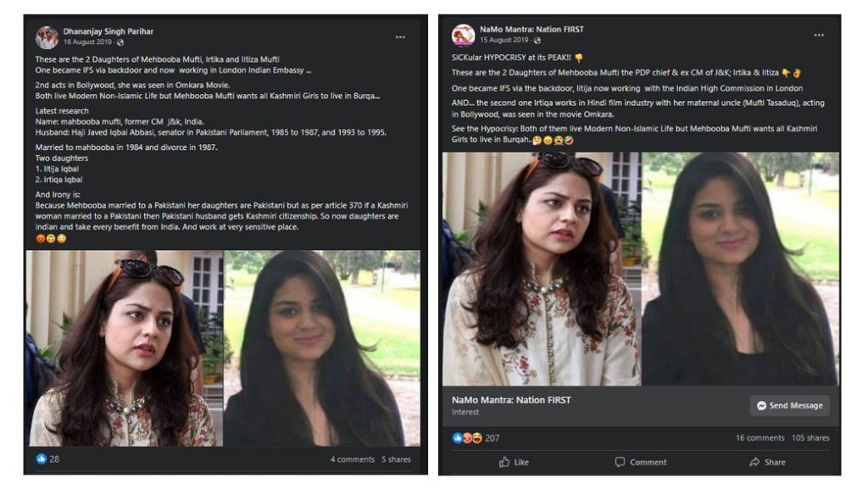
Task: Click the NaMo Mantra page avatar
Action: click(x=463, y=35)
